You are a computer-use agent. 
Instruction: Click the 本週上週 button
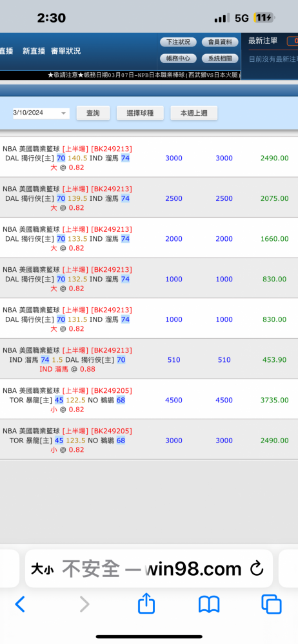194,113
